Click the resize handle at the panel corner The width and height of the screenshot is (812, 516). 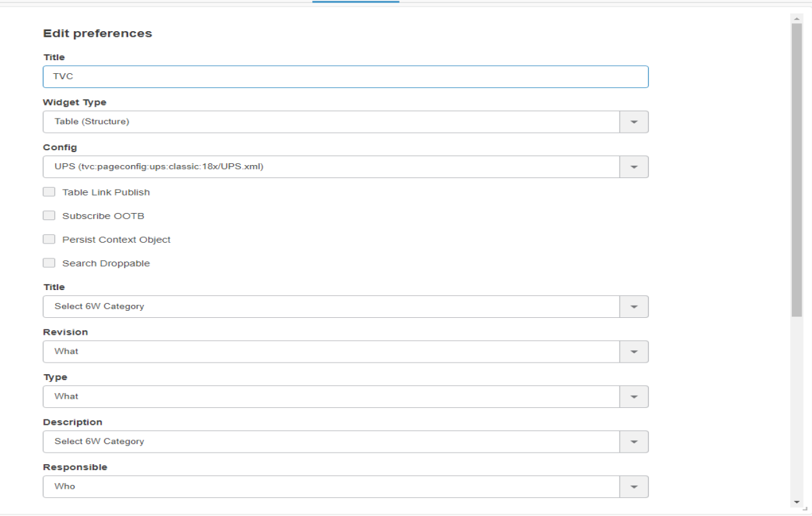point(804,510)
